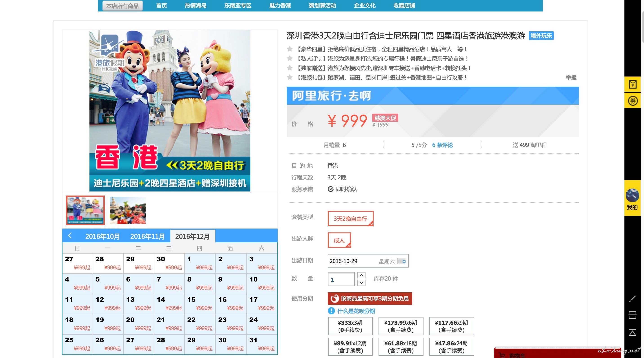Click 收藏店铺 to bookmark the shop

[404, 5]
